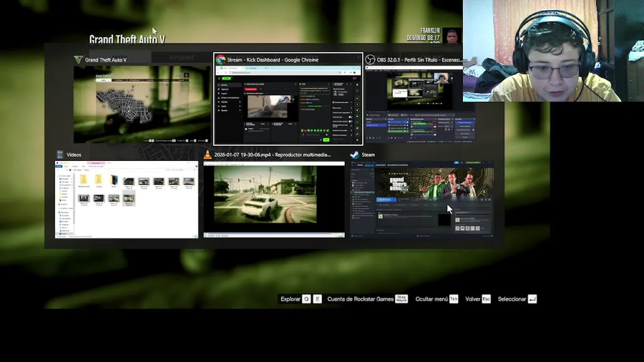The height and width of the screenshot is (362, 644).
Task: Click the Steam logo icon in the switcher
Action: (x=355, y=155)
